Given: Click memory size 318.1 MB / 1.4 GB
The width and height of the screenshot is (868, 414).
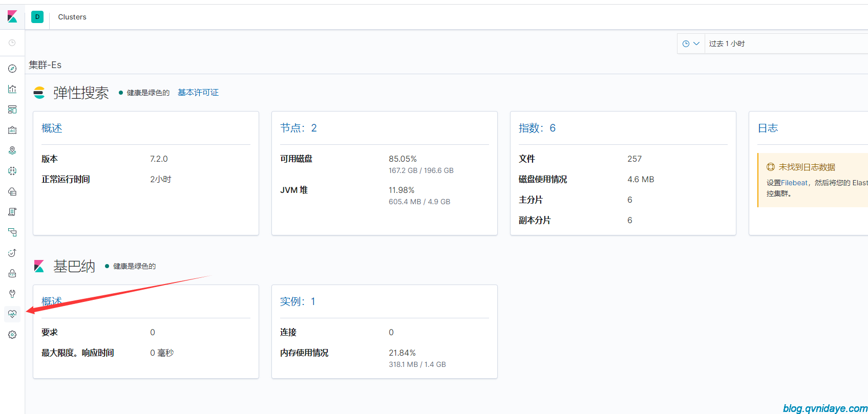Looking at the screenshot, I should point(417,364).
